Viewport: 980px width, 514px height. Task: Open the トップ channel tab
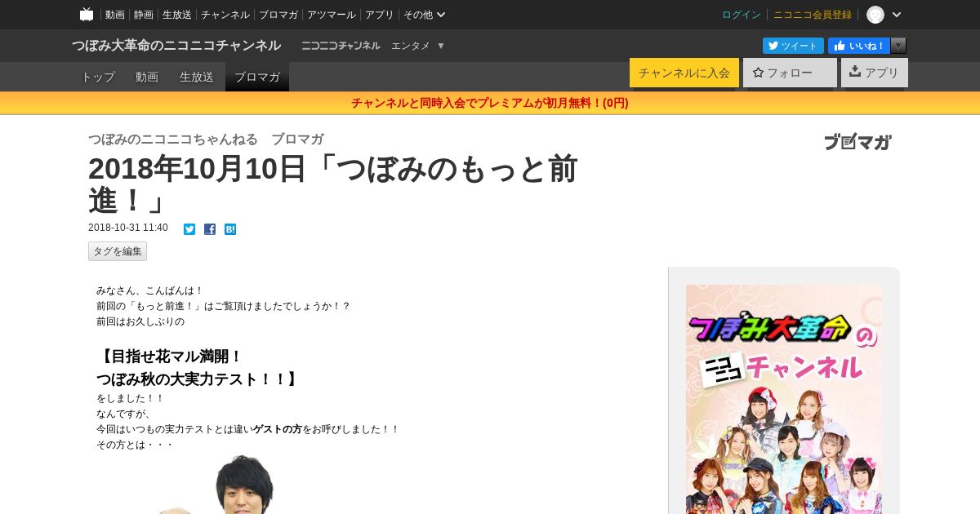click(x=98, y=77)
